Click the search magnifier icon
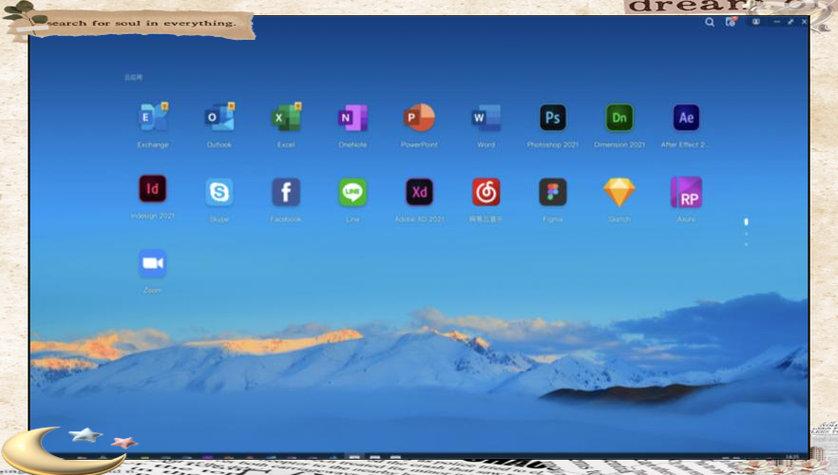838x475 pixels. pos(710,22)
